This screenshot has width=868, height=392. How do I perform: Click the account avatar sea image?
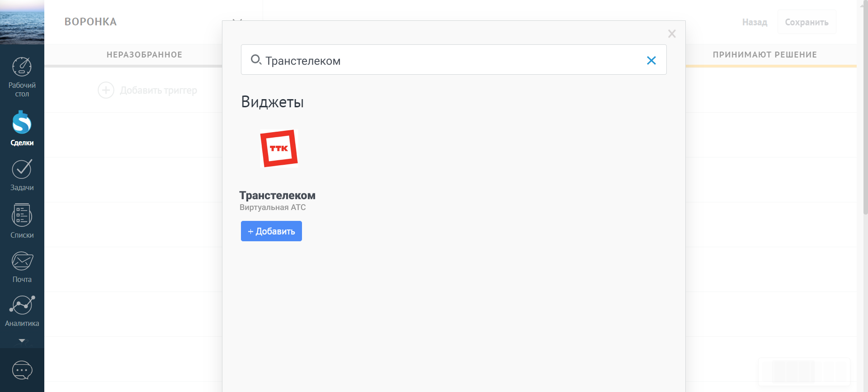(x=22, y=22)
